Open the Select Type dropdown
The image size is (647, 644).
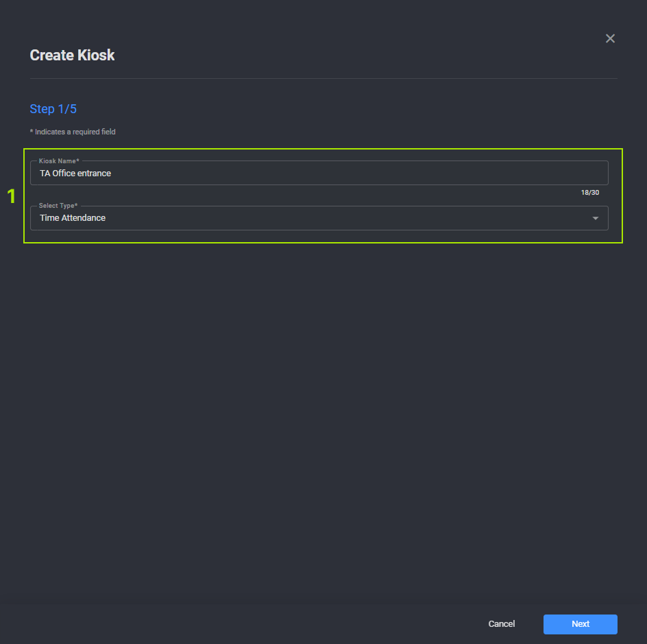(319, 218)
